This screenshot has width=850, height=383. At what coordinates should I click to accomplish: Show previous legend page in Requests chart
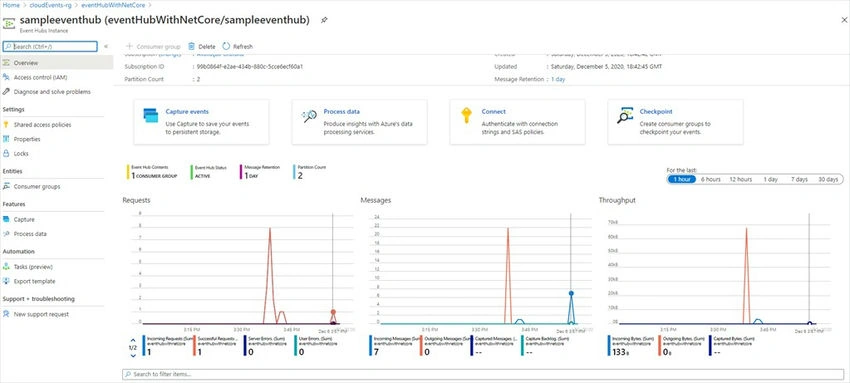pyautogui.click(x=133, y=340)
